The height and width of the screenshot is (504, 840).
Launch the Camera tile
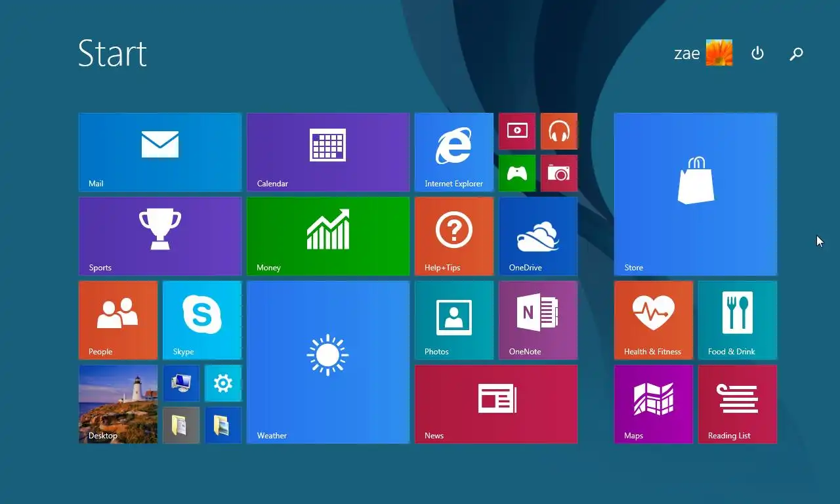(559, 173)
